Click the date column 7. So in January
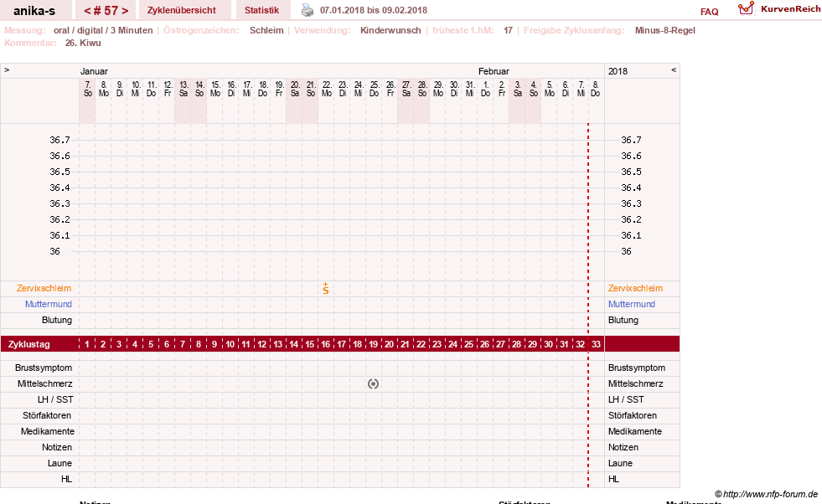Image resolution: width=822 pixels, height=504 pixels. [x=87, y=89]
